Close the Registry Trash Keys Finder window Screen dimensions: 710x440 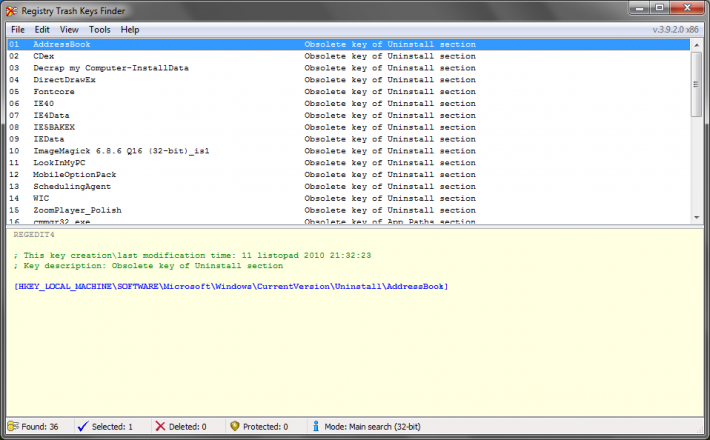click(687, 8)
